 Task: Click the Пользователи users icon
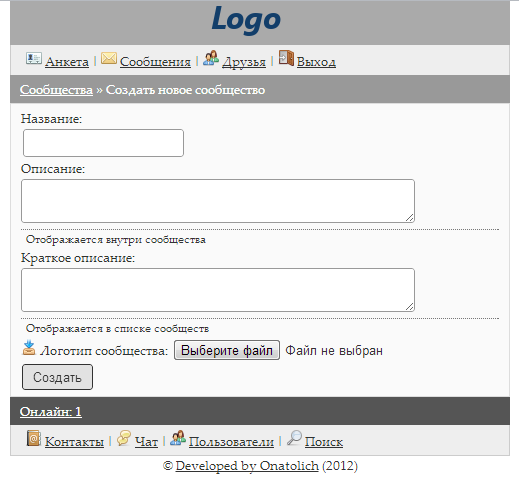(x=178, y=438)
